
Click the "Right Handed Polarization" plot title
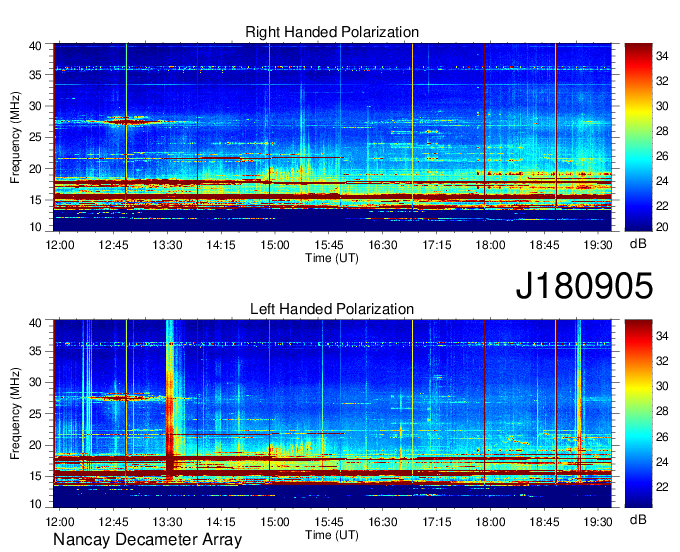pyautogui.click(x=332, y=32)
